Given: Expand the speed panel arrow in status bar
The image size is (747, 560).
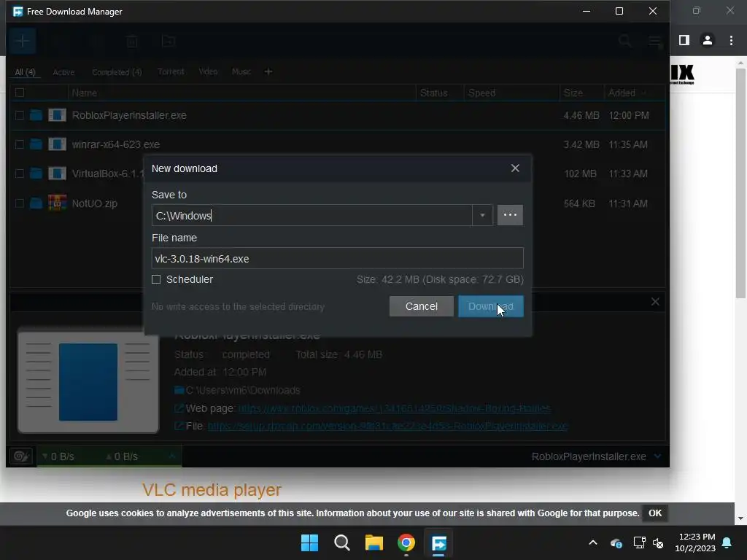Looking at the screenshot, I should pos(172,456).
